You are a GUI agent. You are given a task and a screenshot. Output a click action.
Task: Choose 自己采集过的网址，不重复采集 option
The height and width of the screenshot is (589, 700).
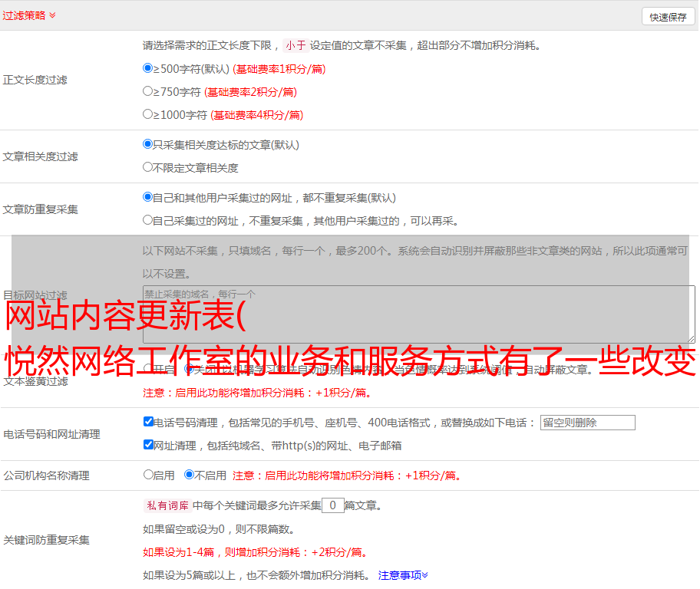147,220
